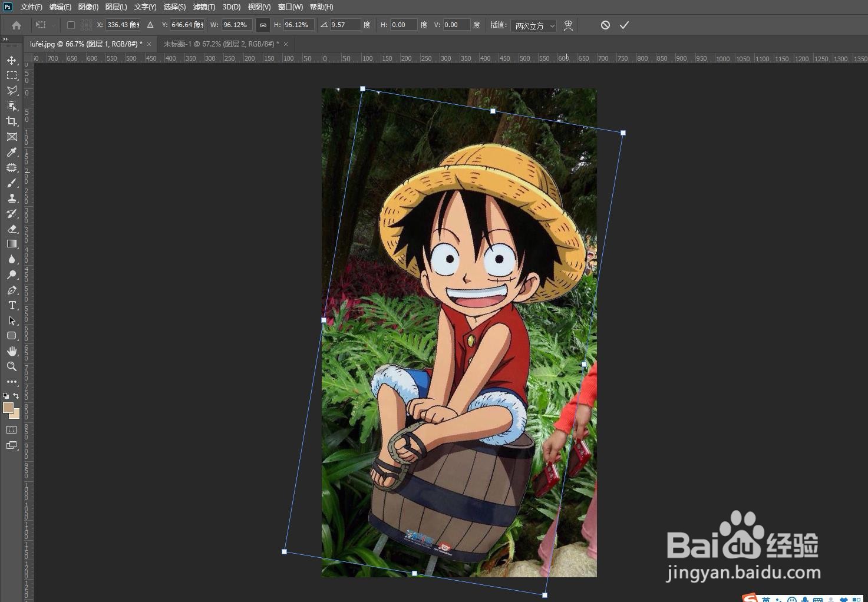Edit the horizontal skew H field
The width and height of the screenshot is (868, 602).
[x=404, y=25]
